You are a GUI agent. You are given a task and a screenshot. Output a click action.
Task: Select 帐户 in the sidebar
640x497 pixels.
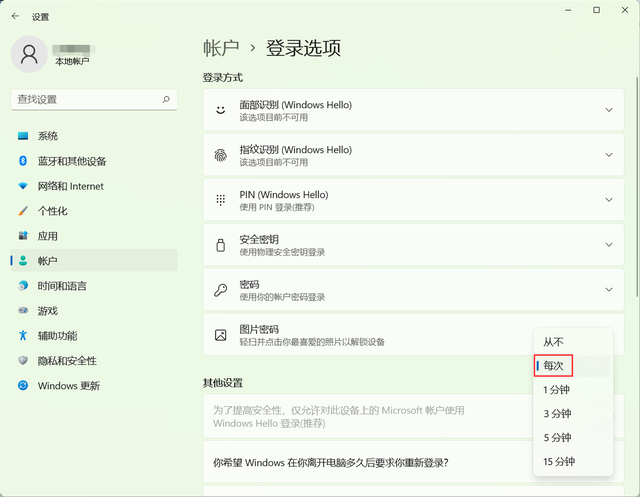click(94, 261)
